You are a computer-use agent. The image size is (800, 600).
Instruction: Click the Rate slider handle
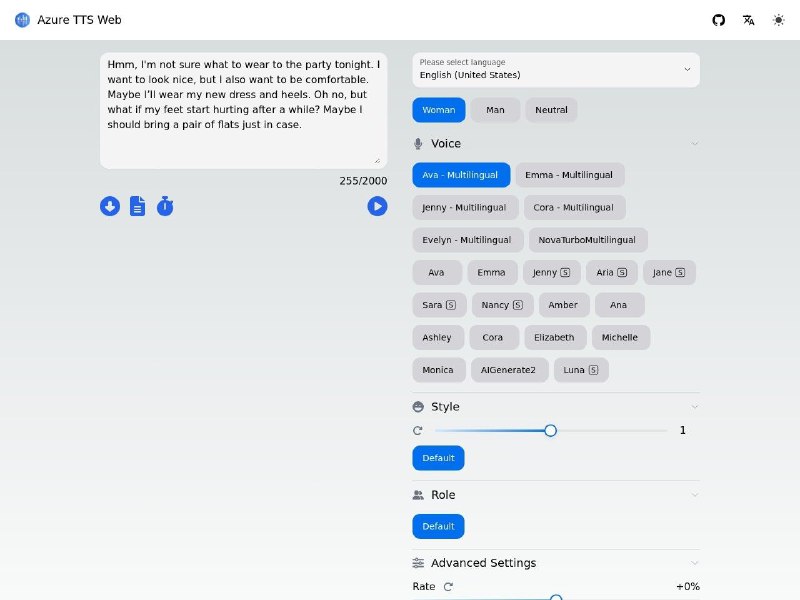point(556,597)
